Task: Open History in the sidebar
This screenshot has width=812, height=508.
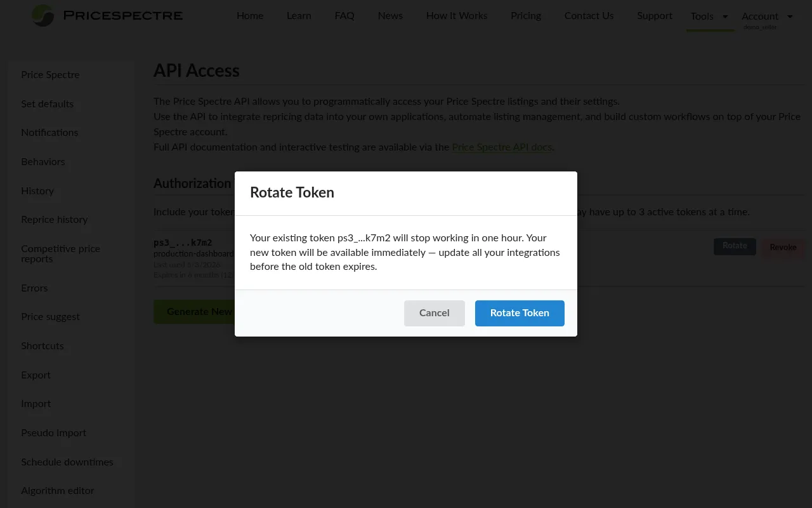Action: coord(37,191)
